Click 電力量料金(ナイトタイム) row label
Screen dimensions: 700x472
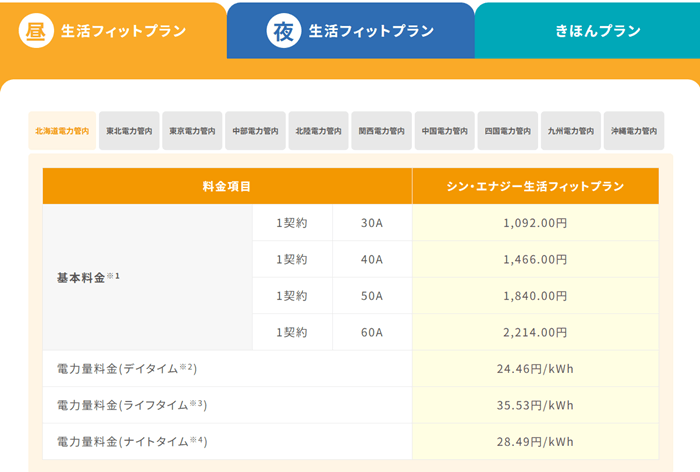(227, 442)
